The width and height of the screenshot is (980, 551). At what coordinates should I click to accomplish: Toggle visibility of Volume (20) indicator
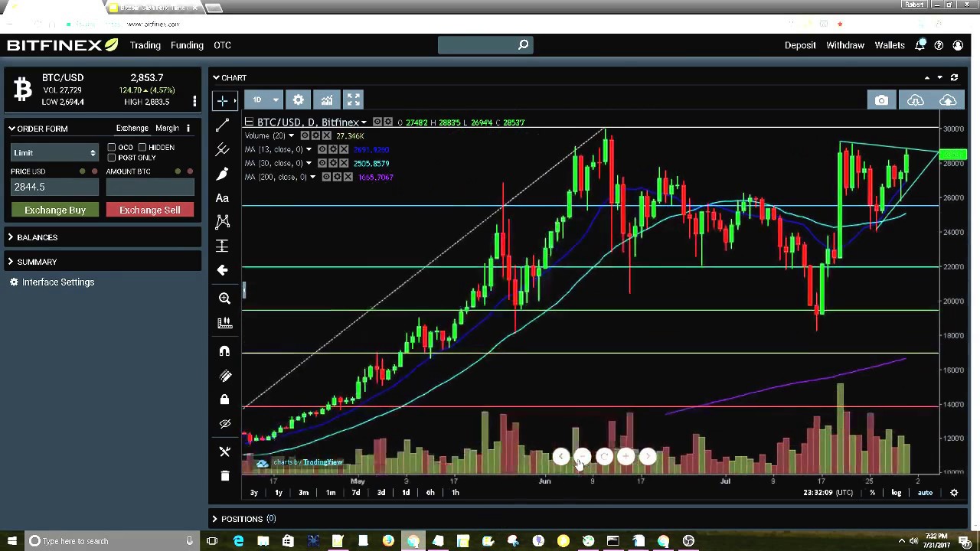pos(305,135)
